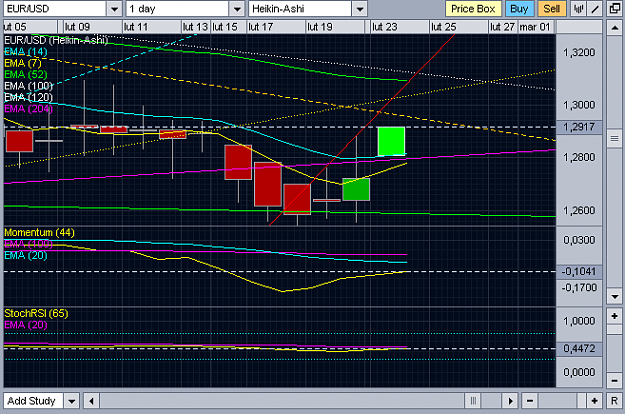Click the 1 day timeframe field
Viewport: 625px width, 414px height.
tap(177, 9)
